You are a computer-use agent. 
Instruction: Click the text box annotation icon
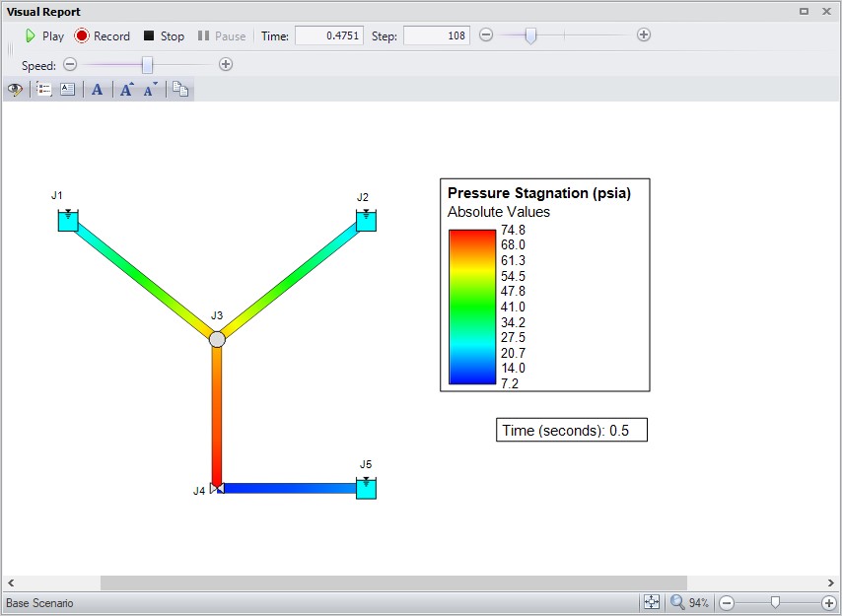[x=68, y=89]
